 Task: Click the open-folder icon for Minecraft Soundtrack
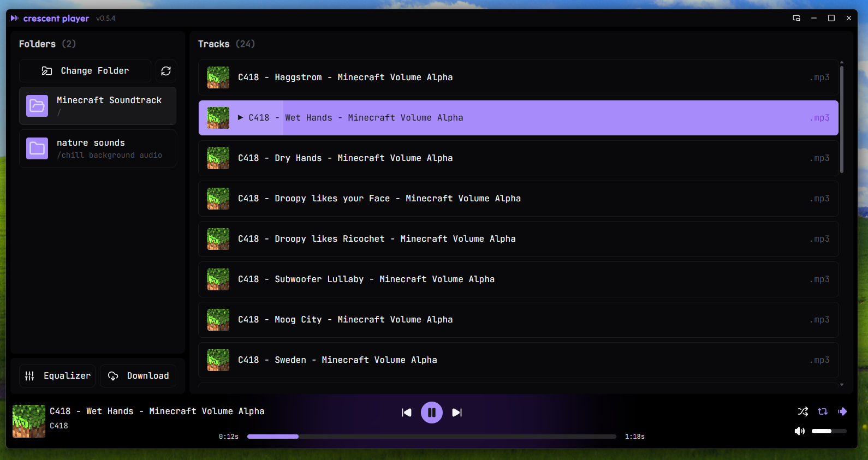point(37,106)
